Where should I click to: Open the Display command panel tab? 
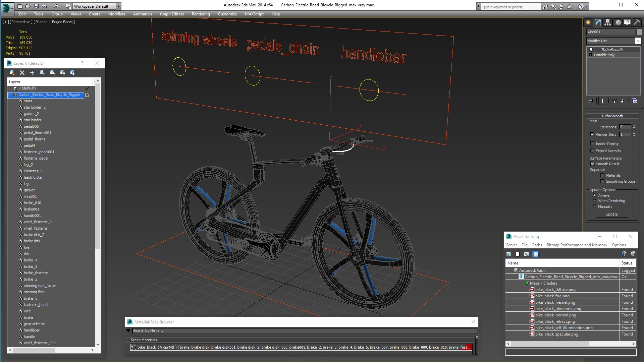click(x=627, y=22)
